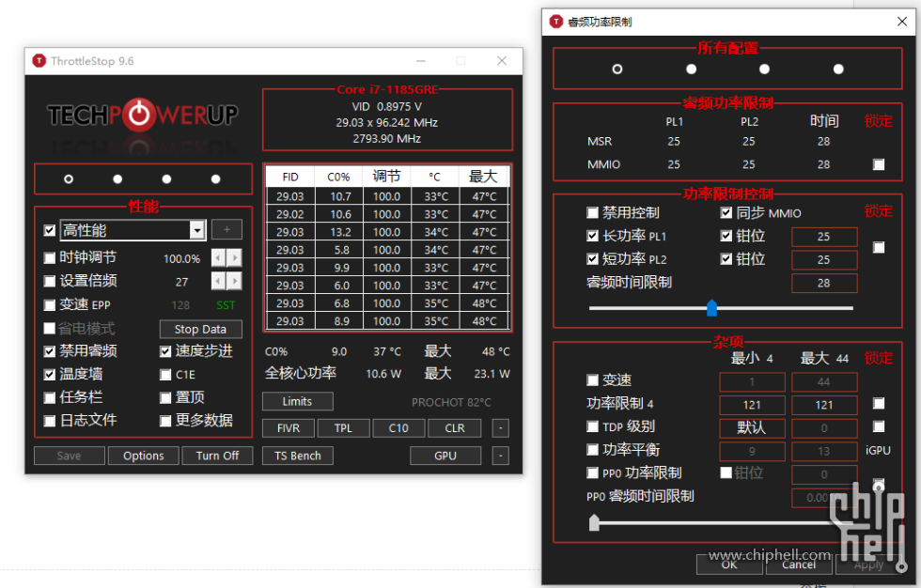Click the minus button beside GPU

click(x=500, y=456)
